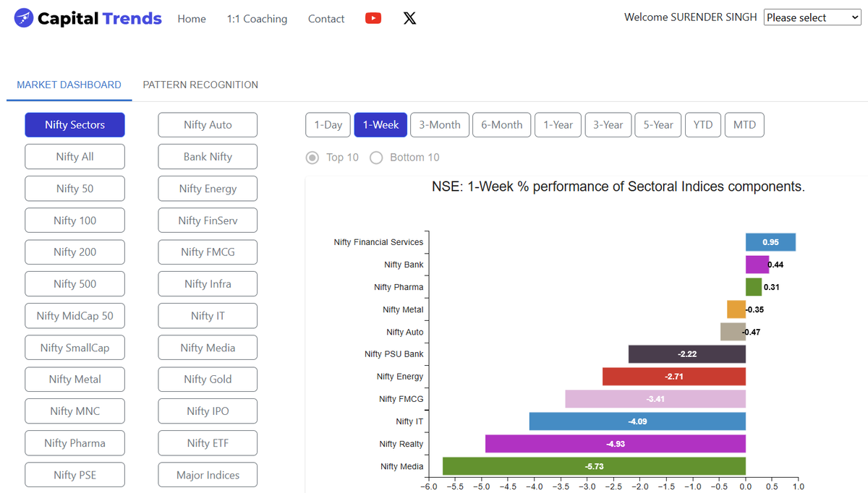
Task: Click the Nifty Metal -0.35 bar
Action: tap(736, 309)
